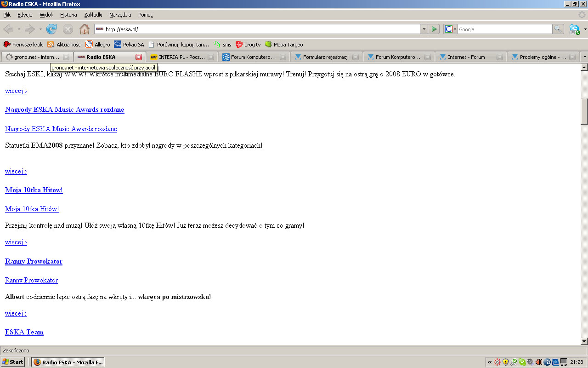
Task: Open the ESKA Team heading link
Action: (24, 332)
